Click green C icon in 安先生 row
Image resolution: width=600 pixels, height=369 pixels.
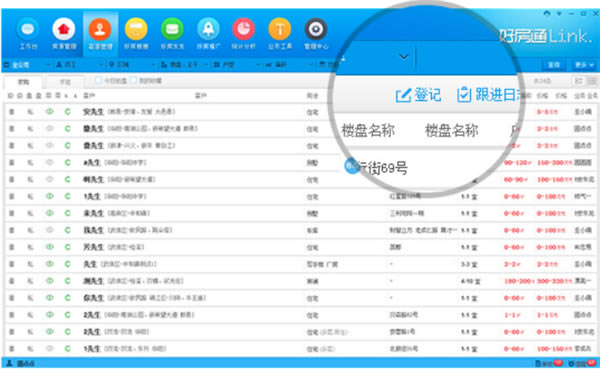(67, 112)
